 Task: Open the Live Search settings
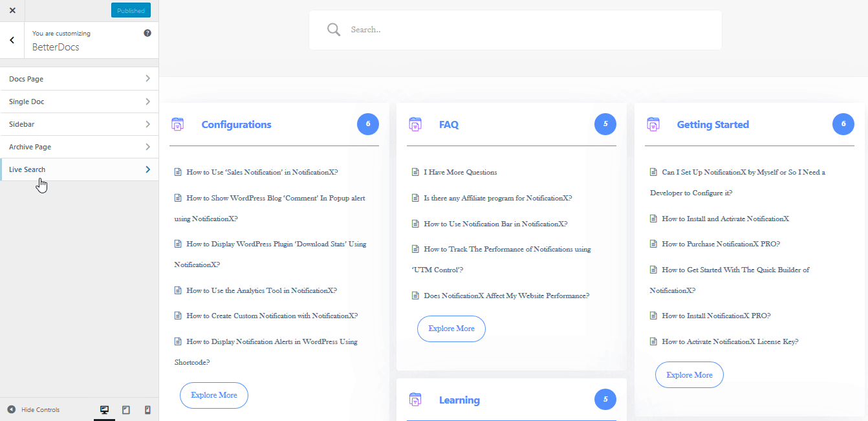pyautogui.click(x=79, y=169)
